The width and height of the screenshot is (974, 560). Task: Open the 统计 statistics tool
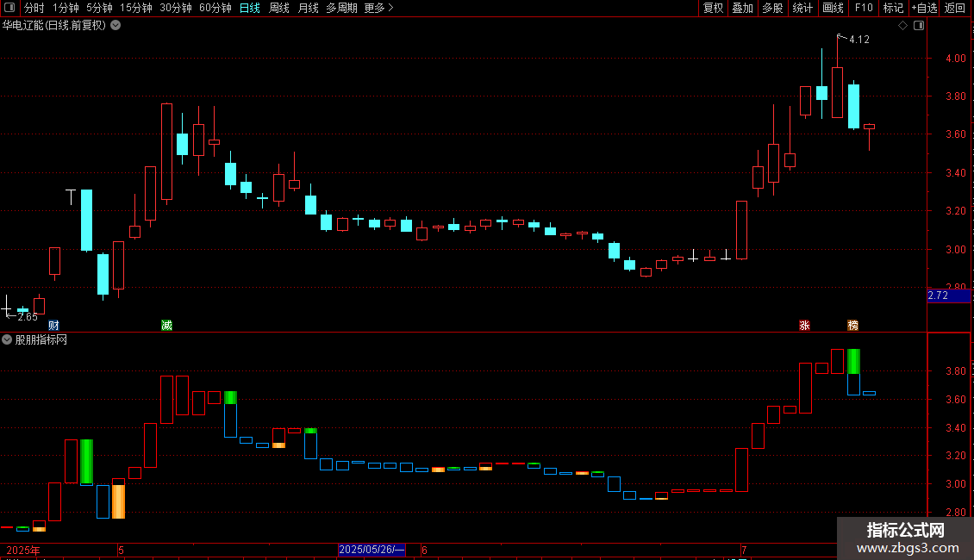point(802,8)
